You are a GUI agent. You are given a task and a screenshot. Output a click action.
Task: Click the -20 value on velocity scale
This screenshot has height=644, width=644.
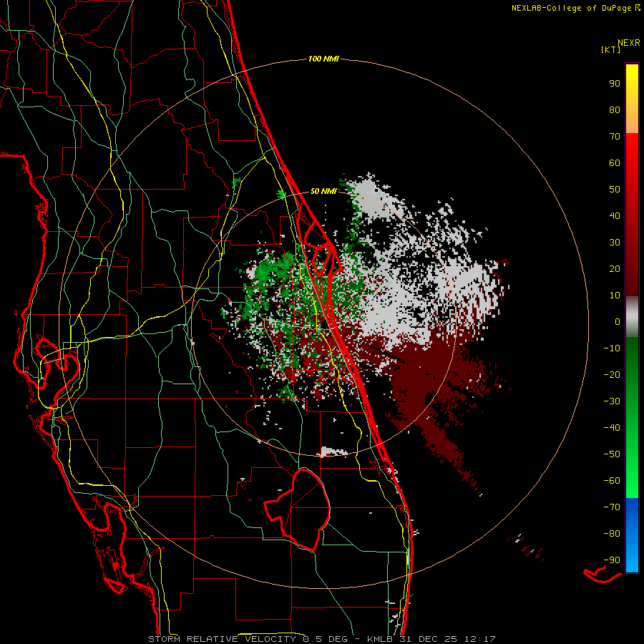click(x=612, y=374)
